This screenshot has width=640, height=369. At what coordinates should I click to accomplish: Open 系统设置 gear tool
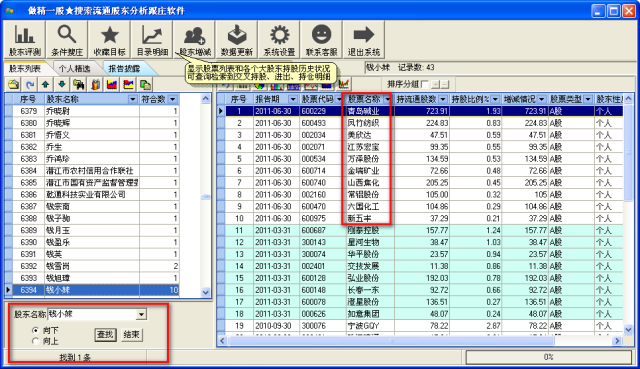pos(279,40)
